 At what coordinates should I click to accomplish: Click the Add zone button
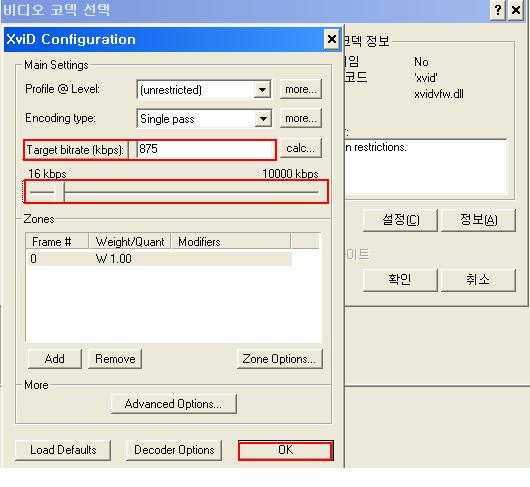[55, 359]
